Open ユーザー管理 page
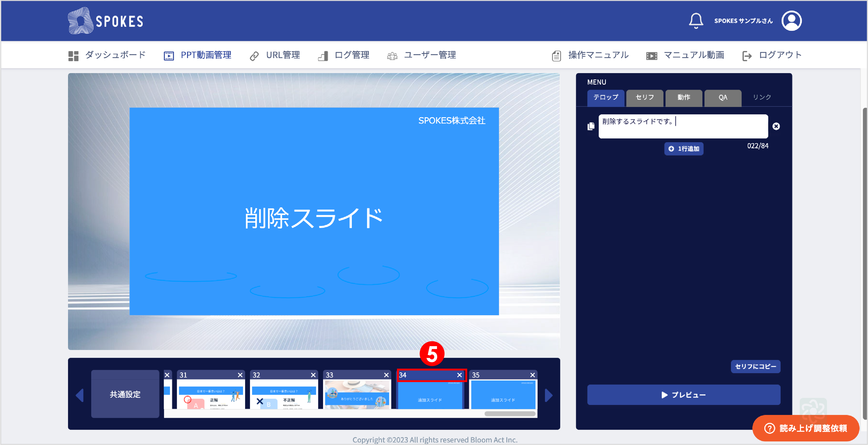Viewport: 868px width, 445px height. tap(422, 55)
